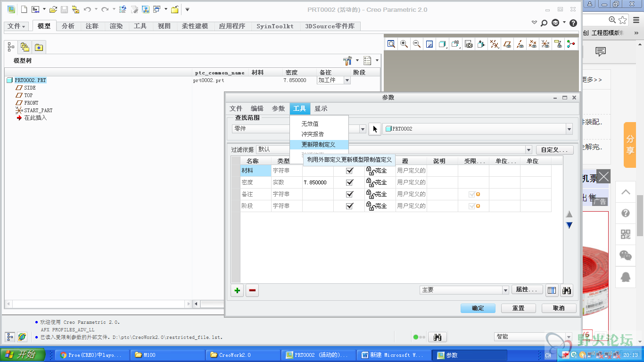Undo the last action

(x=87, y=9)
